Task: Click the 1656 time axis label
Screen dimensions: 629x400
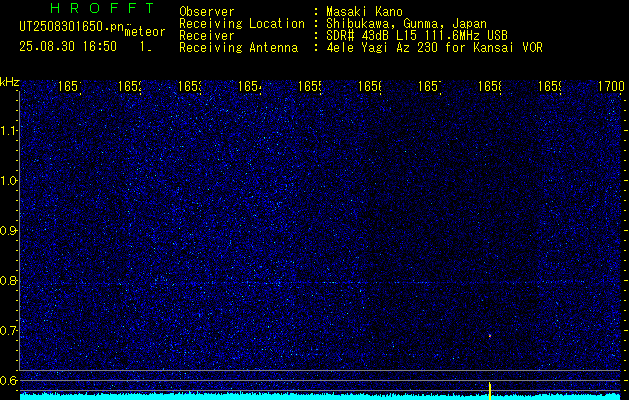Action: coord(369,86)
